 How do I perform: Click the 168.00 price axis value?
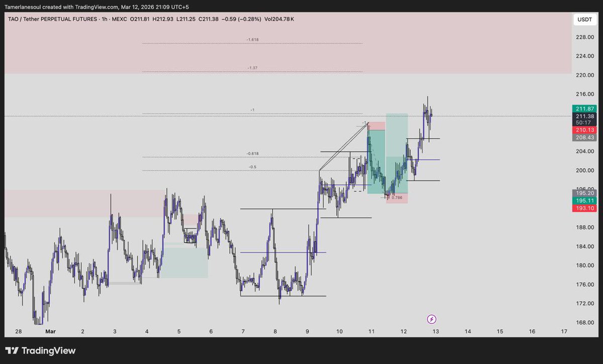[585, 323]
